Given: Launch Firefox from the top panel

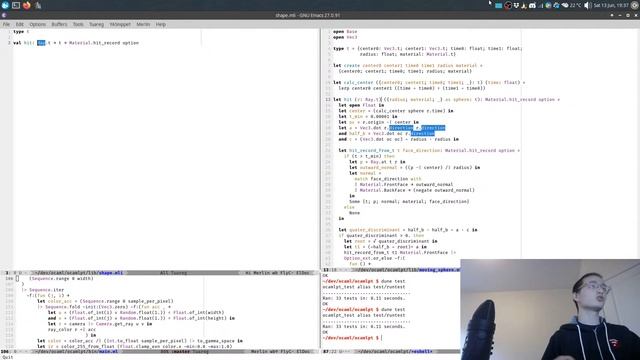Looking at the screenshot, I should point(27,5).
